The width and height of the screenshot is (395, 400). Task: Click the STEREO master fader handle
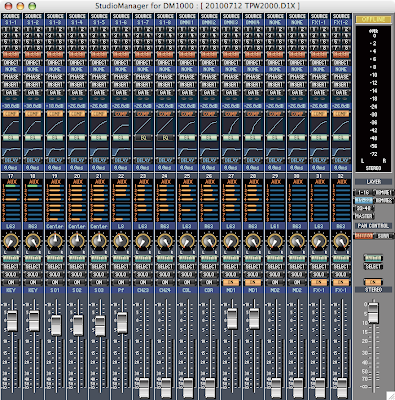coord(373,313)
